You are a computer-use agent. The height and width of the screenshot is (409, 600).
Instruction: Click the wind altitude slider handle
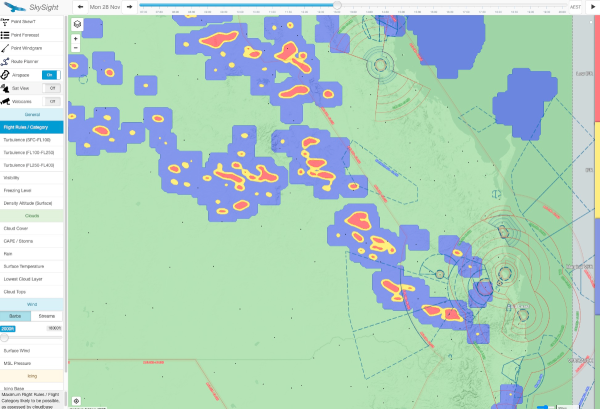point(5,338)
